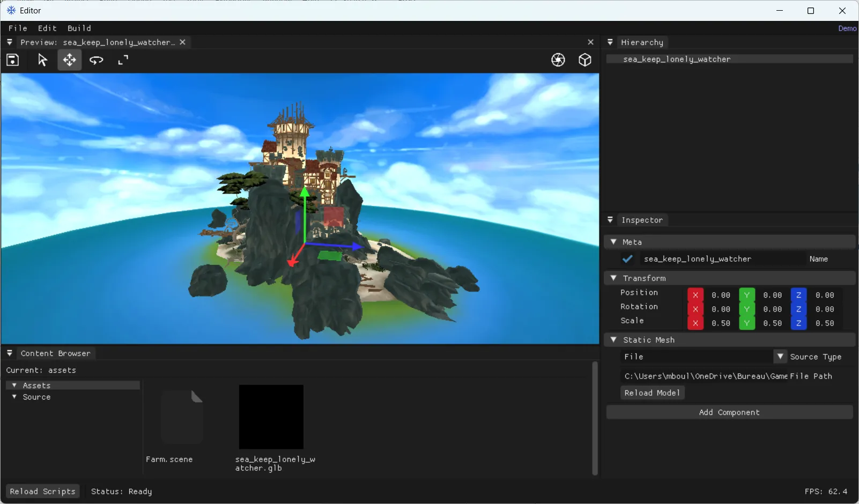Choose the rotate tool icon
Screen dimensions: 859x504
[x=97, y=60]
